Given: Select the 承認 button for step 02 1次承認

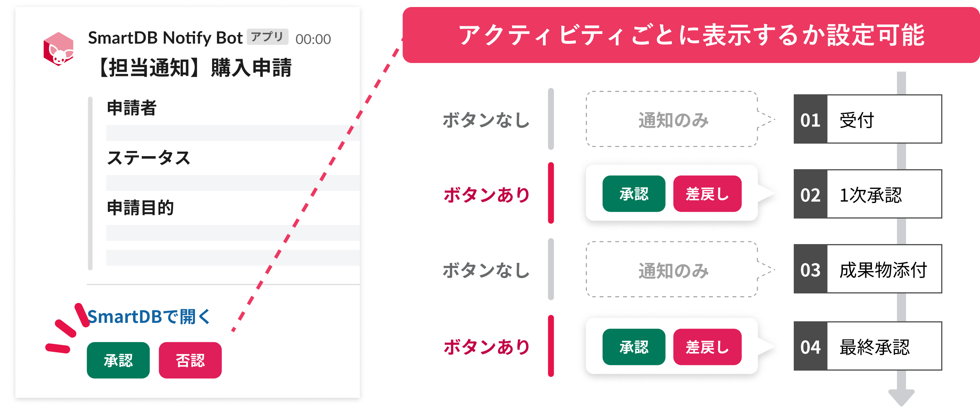Looking at the screenshot, I should tap(634, 194).
